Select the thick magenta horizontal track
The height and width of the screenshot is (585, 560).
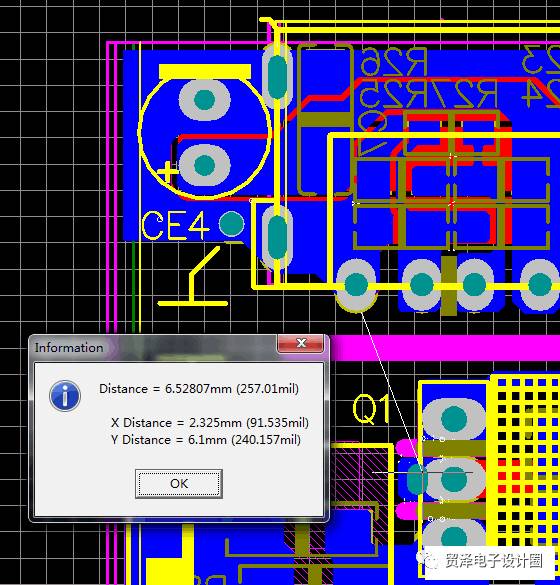point(445,348)
